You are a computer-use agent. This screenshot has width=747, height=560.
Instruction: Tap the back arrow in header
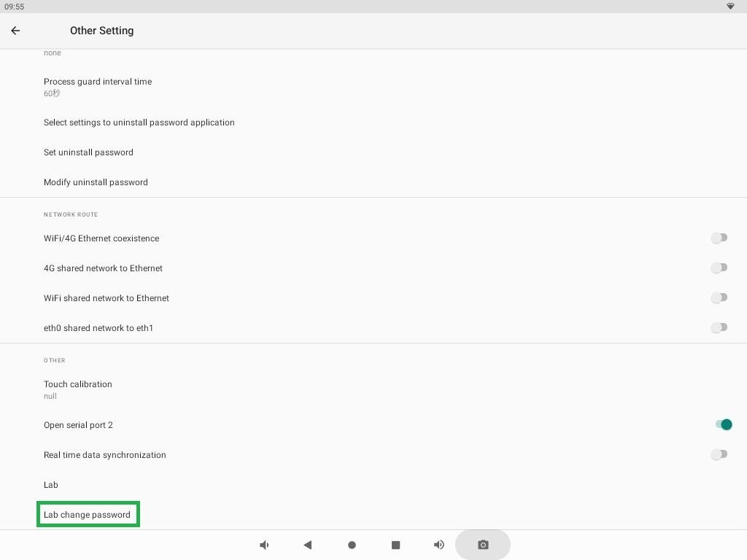(15, 31)
